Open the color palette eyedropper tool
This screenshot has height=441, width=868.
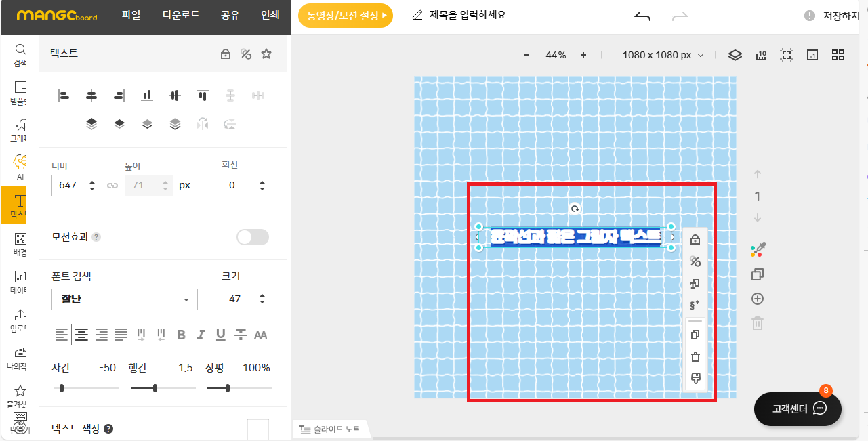click(x=758, y=250)
